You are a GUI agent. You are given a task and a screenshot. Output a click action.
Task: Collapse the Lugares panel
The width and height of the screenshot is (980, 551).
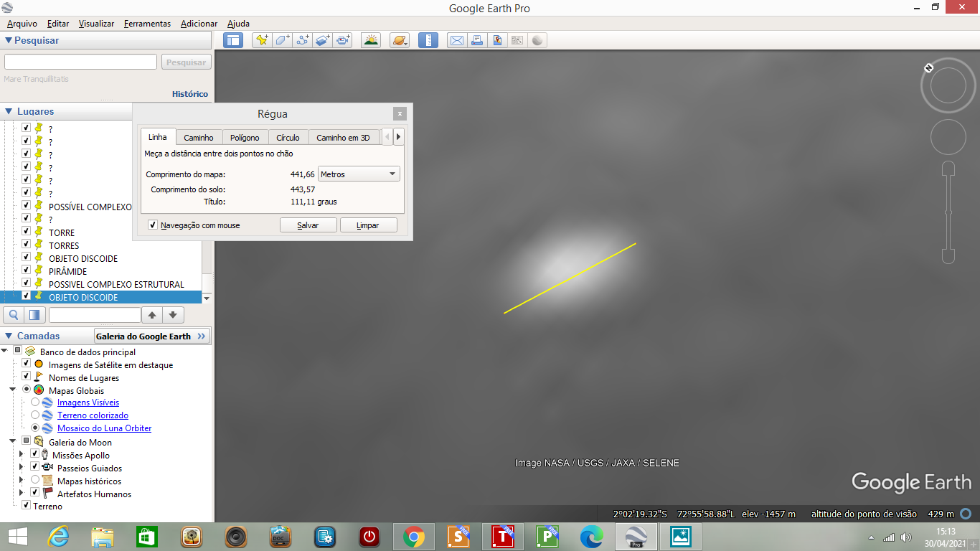tap(9, 111)
